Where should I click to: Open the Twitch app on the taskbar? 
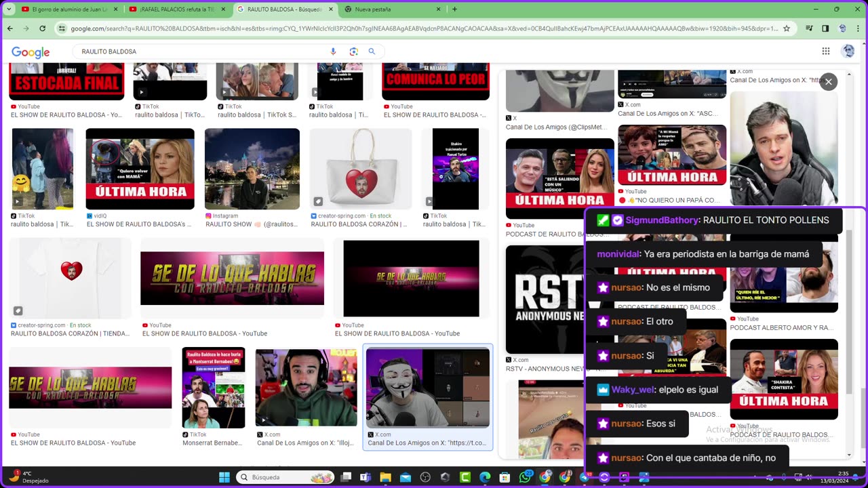click(x=624, y=477)
